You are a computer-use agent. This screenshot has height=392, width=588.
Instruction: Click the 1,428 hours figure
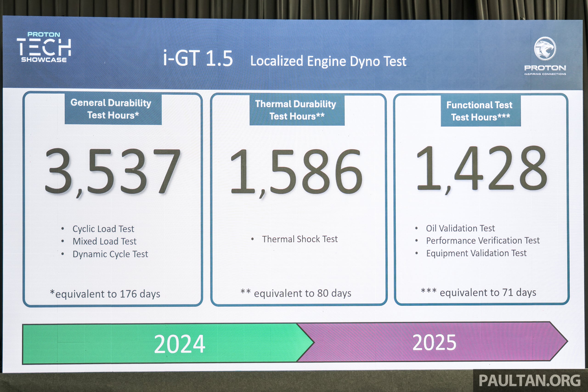(x=482, y=169)
